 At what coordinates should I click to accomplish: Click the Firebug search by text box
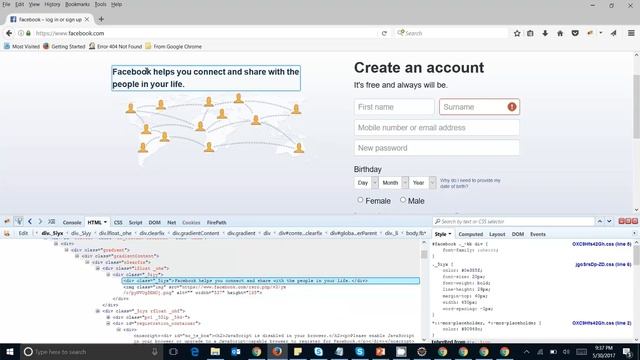pos(513,221)
